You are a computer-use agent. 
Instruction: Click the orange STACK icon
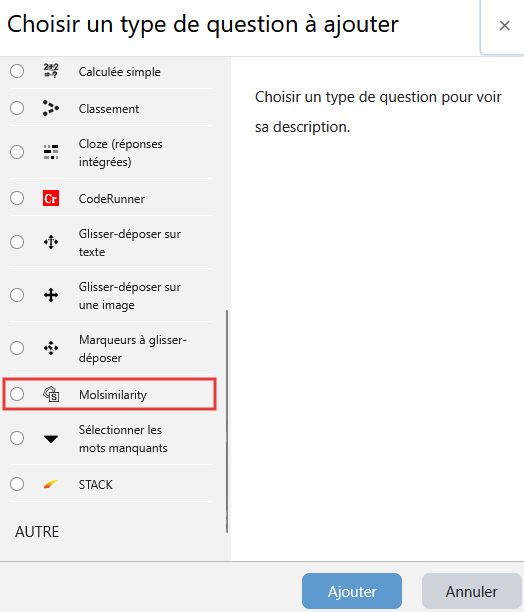pyautogui.click(x=51, y=484)
